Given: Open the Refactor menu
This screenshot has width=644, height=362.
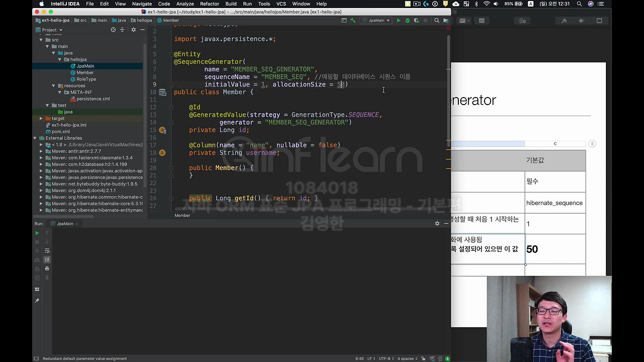Looking at the screenshot, I should tap(209, 4).
